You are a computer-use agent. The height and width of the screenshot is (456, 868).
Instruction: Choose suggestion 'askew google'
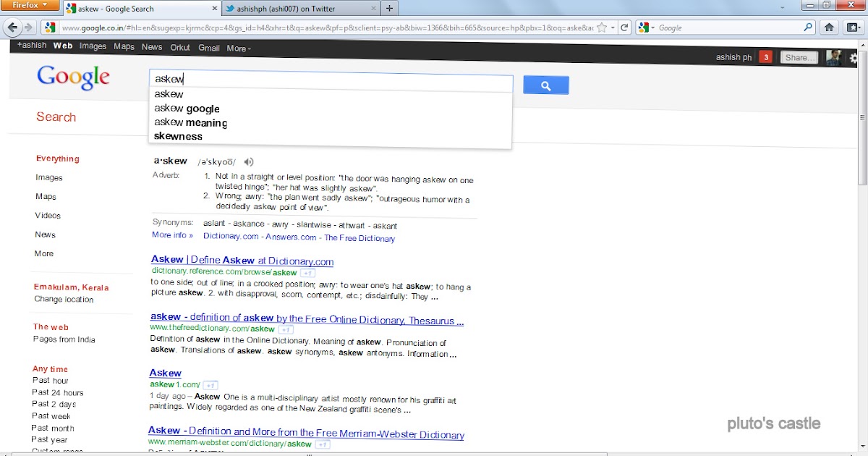click(187, 109)
